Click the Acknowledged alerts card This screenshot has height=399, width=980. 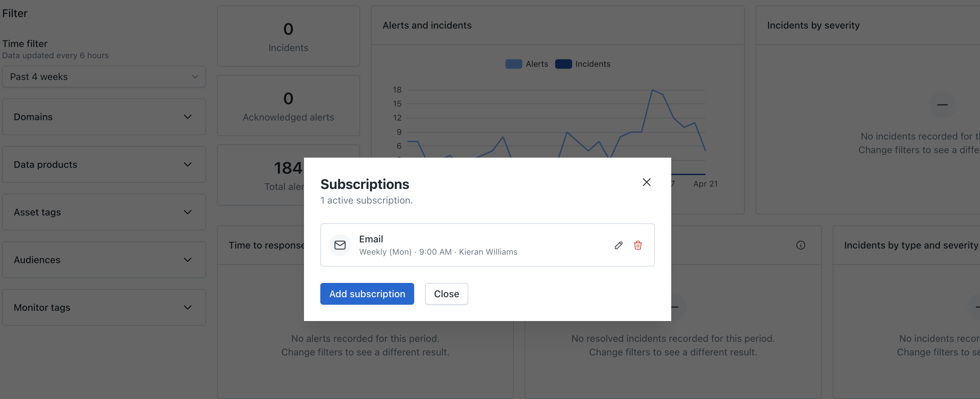coord(288,106)
